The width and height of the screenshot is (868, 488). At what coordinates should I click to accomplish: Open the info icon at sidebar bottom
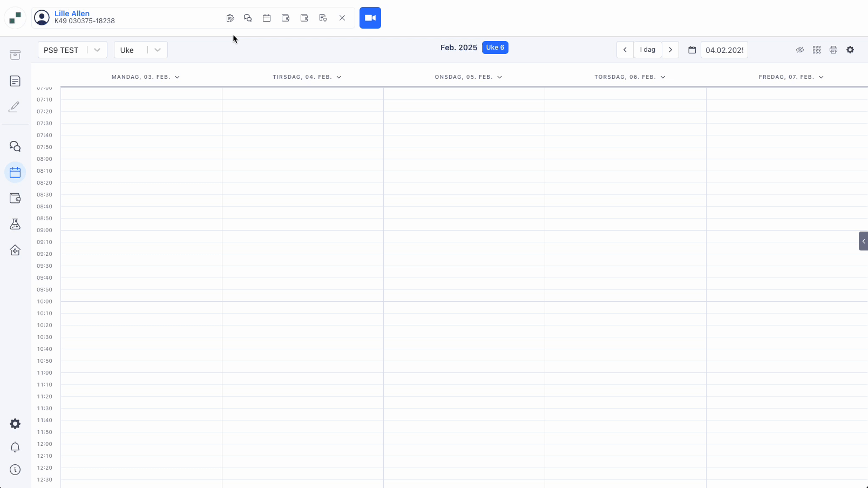pos(15,470)
